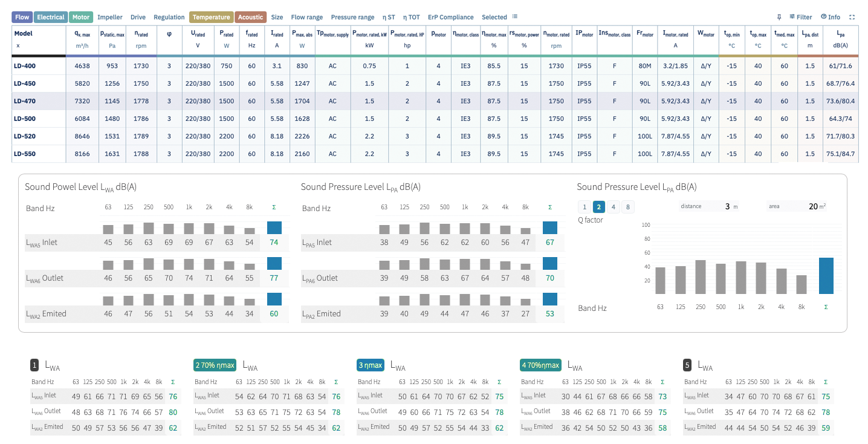Image resolution: width=868 pixels, height=444 pixels.
Task: Select Q factor 1
Action: (x=585, y=206)
